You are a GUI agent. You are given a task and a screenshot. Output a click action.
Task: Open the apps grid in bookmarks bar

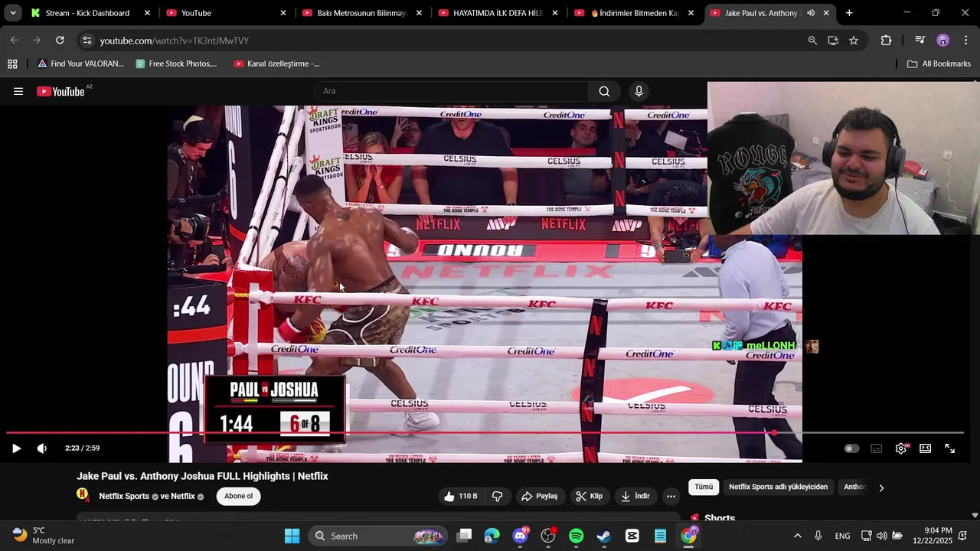pyautogui.click(x=12, y=64)
